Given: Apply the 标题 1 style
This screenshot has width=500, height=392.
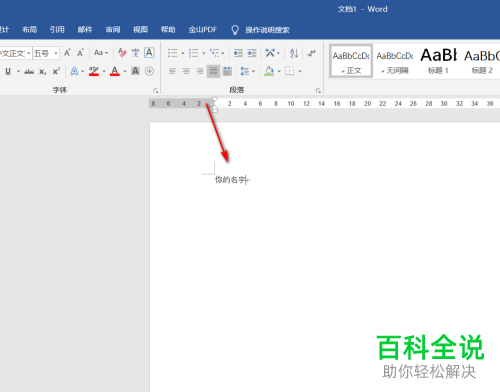Looking at the screenshot, I should pyautogui.click(x=438, y=61).
